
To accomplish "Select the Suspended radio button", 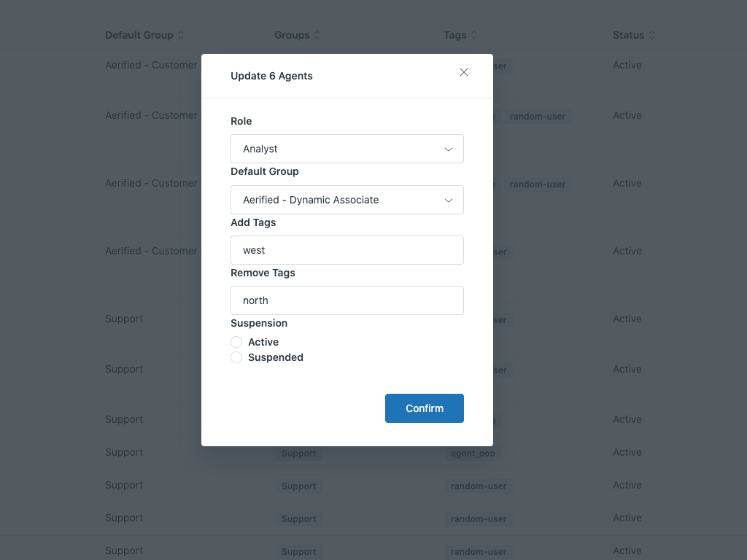I will (236, 357).
